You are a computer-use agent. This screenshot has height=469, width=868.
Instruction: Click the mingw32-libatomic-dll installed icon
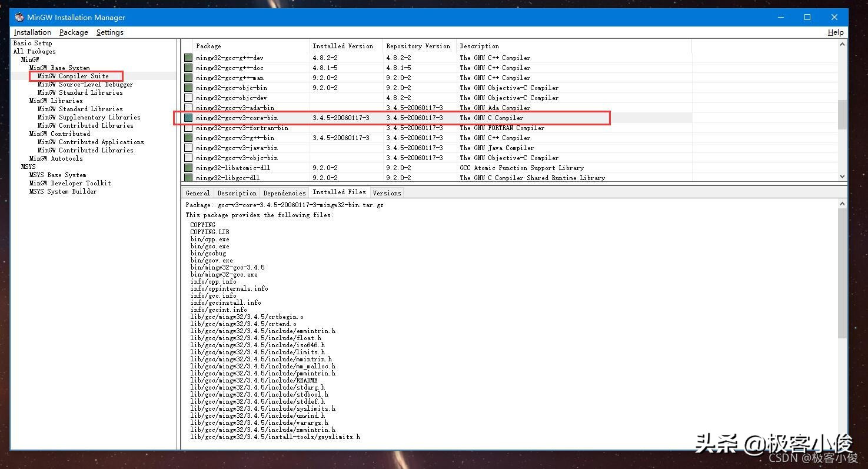(188, 168)
